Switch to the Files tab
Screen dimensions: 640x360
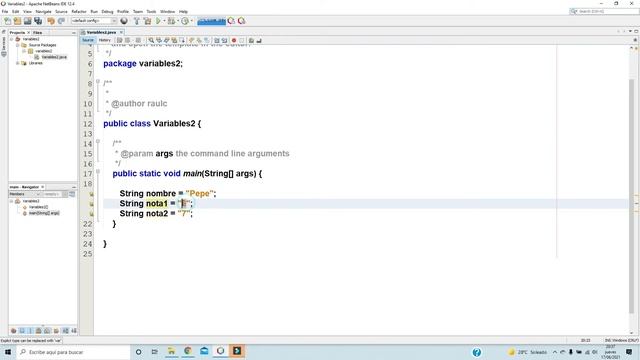(x=38, y=32)
